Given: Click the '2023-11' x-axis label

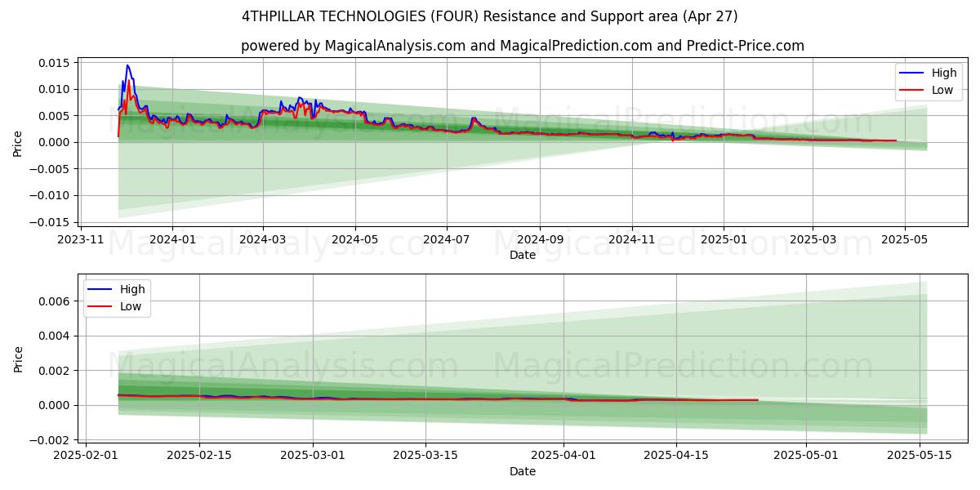Looking at the screenshot, I should pos(80,239).
